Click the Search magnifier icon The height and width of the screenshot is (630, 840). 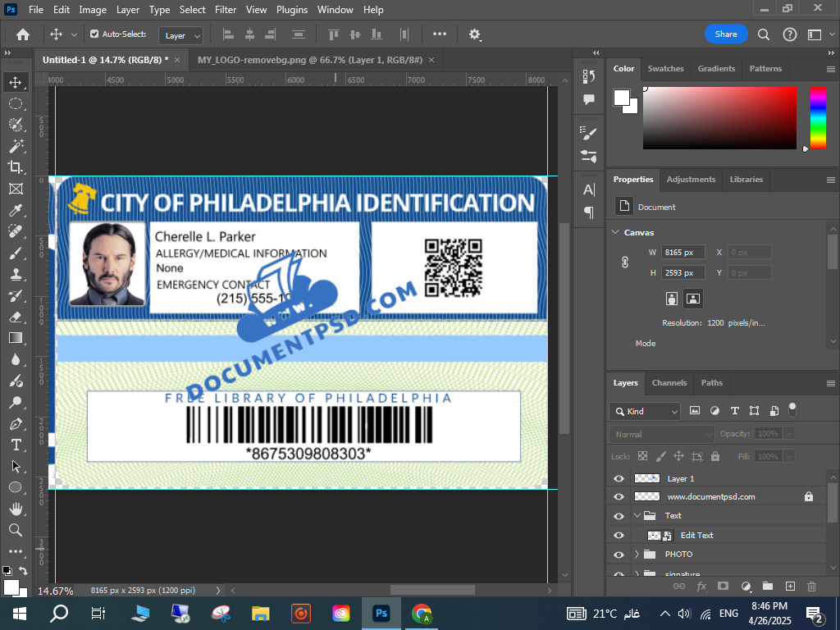tap(764, 34)
